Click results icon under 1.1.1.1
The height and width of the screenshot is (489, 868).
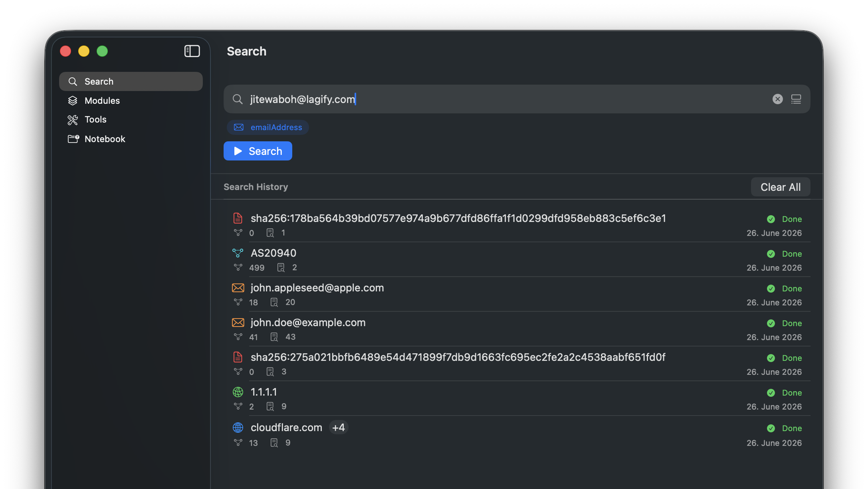point(270,406)
